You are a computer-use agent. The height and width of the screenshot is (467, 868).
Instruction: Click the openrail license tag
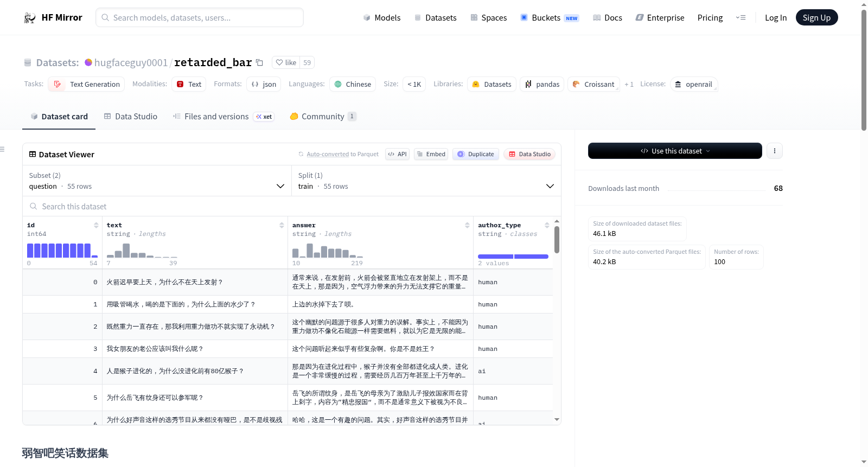[694, 84]
